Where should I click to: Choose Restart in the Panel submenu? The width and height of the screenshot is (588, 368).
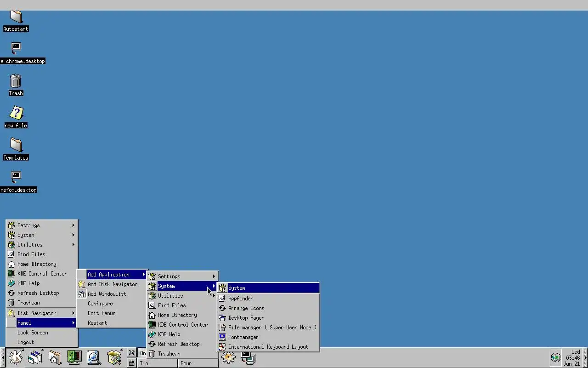click(x=112, y=323)
